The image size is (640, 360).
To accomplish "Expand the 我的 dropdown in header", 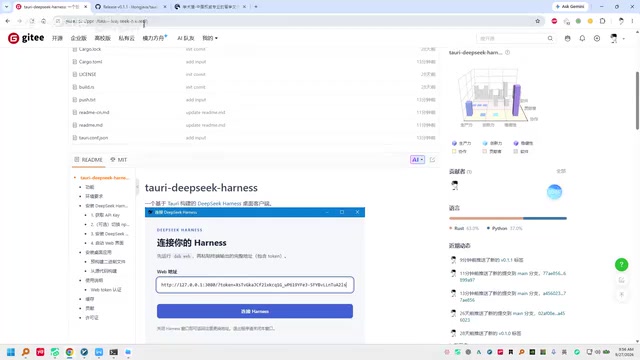I will 210,38.
